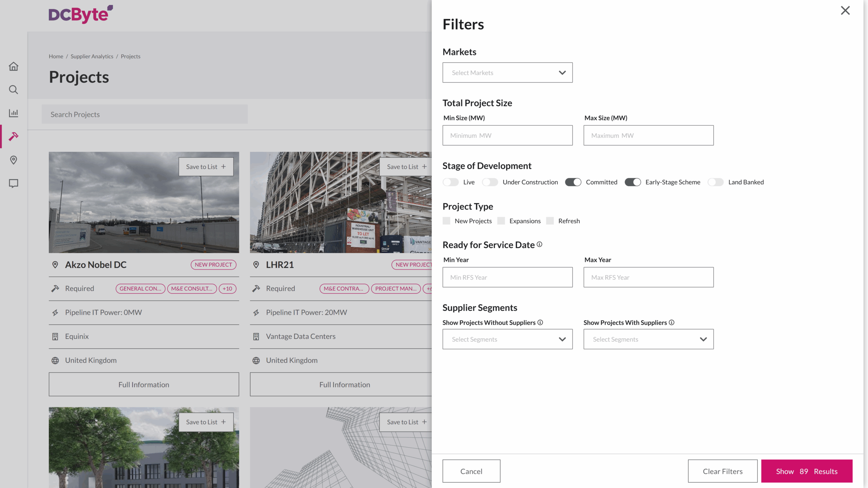Open the Analytics bar-chart icon in sidebar
868x488 pixels.
point(13,113)
